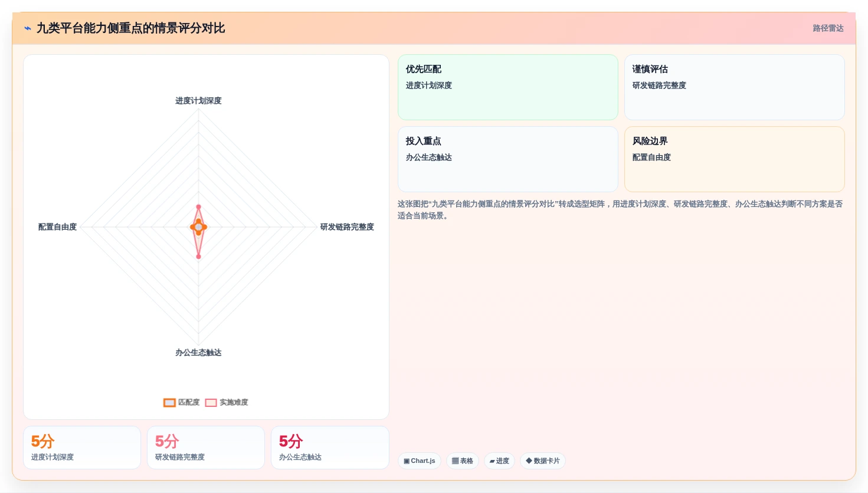Click the description paragraph starting 这张图把

pyautogui.click(x=620, y=210)
